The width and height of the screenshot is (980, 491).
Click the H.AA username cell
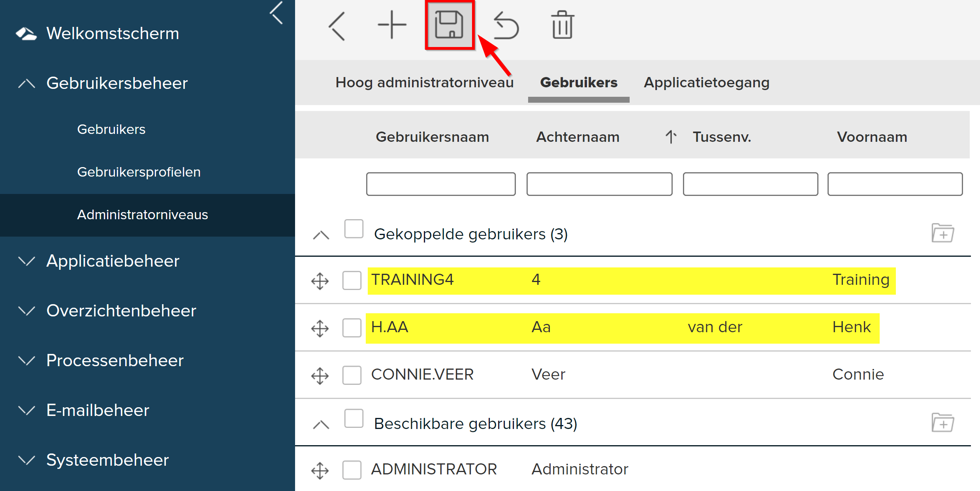click(390, 327)
